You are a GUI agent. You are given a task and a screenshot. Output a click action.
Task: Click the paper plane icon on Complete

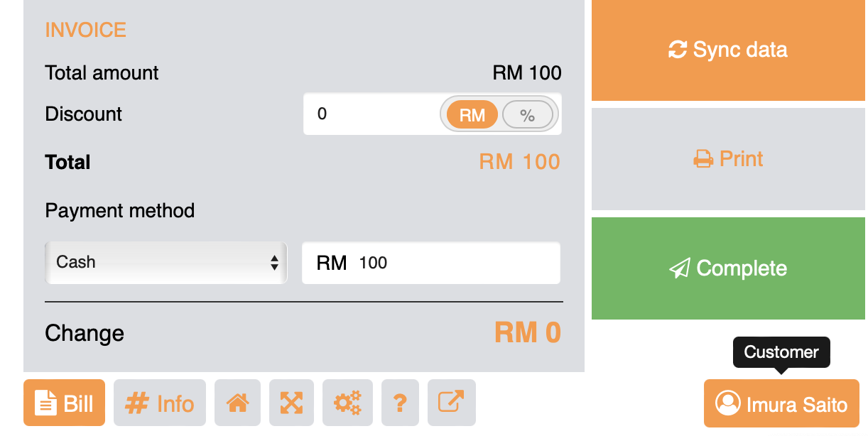[680, 268]
